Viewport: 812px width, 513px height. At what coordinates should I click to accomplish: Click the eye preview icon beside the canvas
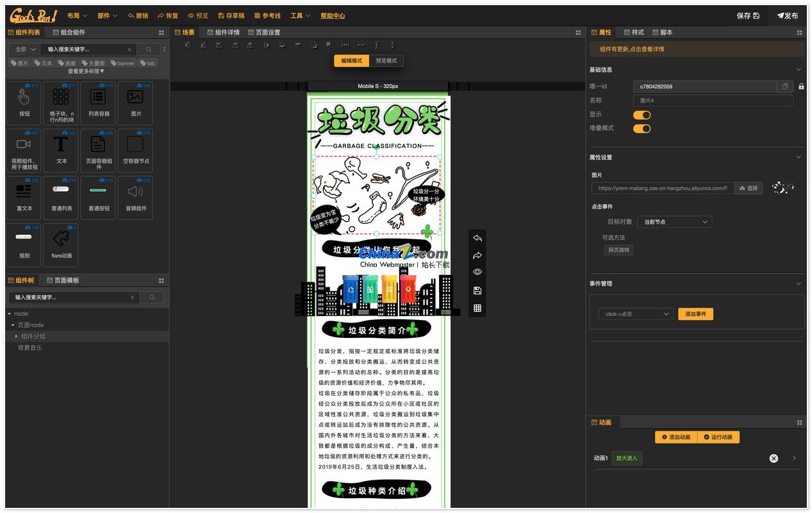(x=477, y=272)
